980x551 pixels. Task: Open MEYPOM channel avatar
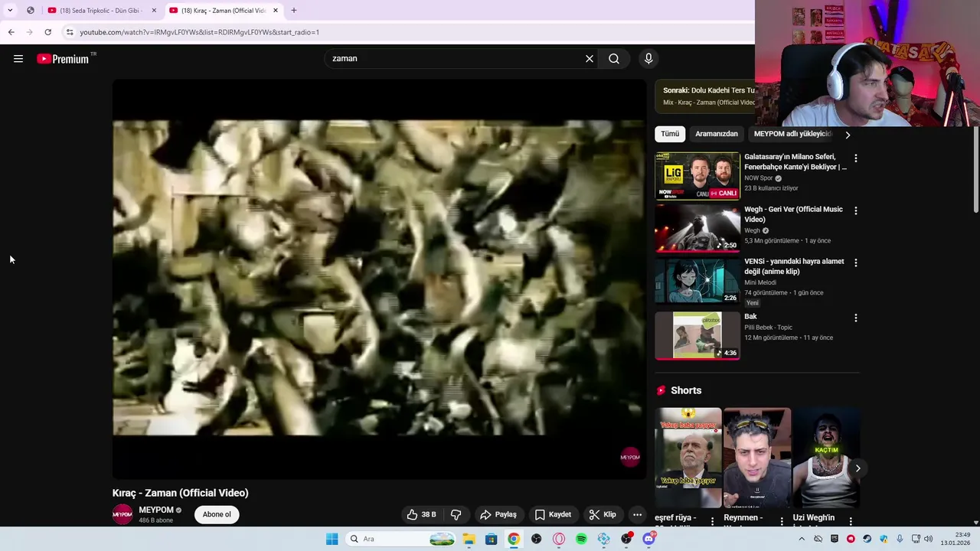tap(122, 515)
